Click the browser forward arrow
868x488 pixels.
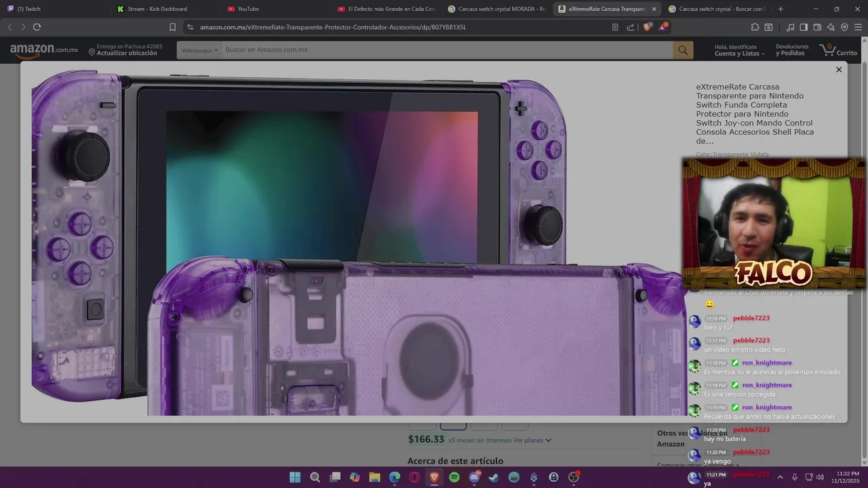coord(22,27)
